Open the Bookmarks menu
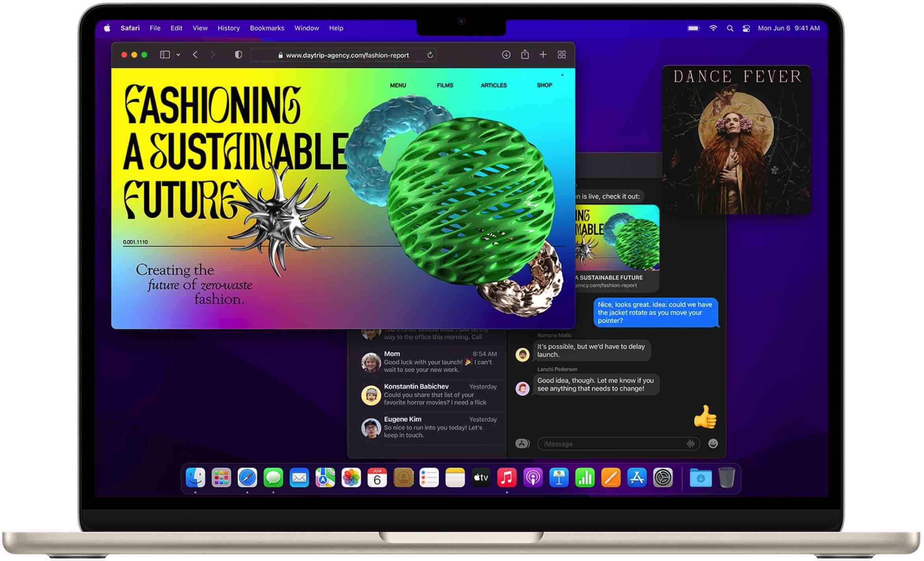 tap(267, 28)
